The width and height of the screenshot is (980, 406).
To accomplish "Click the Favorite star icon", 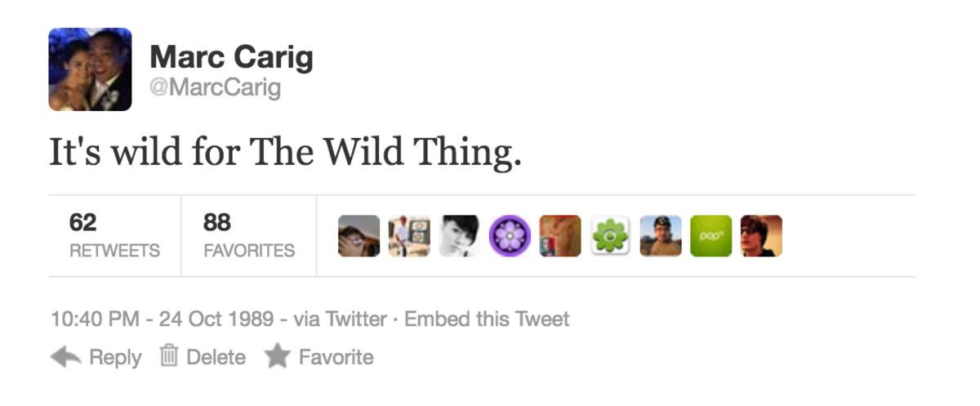I will 277,357.
